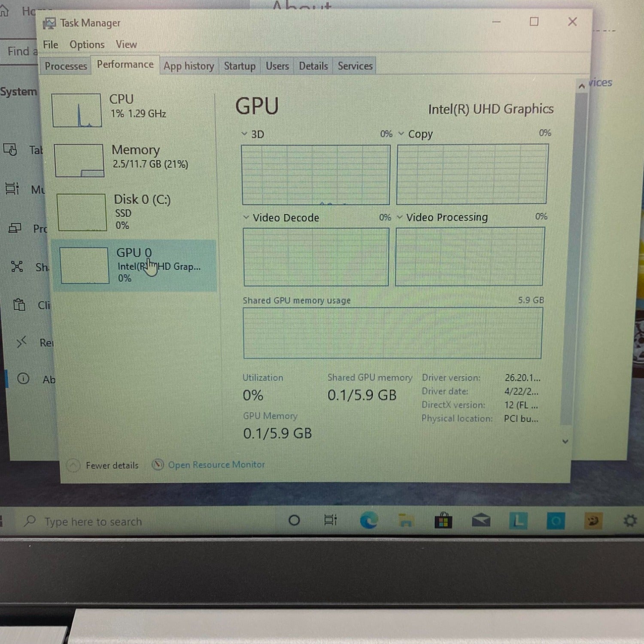The height and width of the screenshot is (644, 644).
Task: Switch to the Processes tab
Action: (66, 66)
